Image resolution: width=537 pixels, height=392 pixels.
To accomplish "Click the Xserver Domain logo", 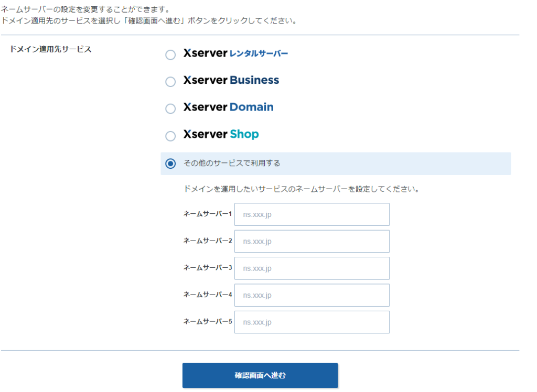I will 229,107.
